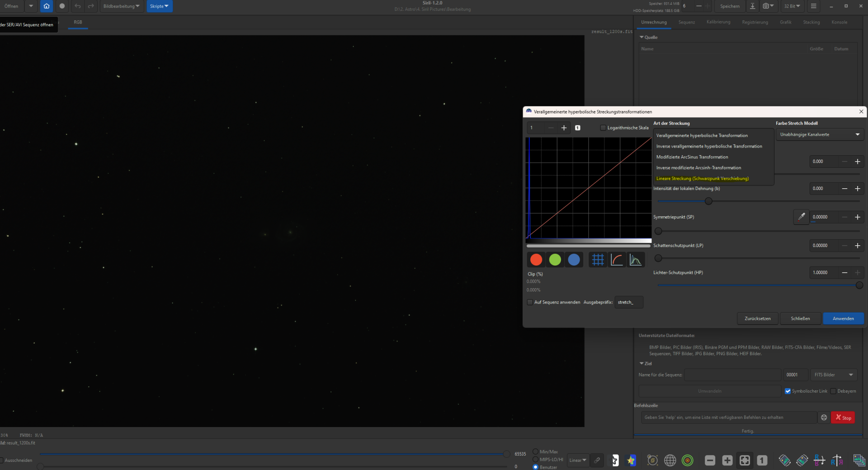Enable Logarithmische Skala checkbox
This screenshot has width=868, height=470.
click(x=603, y=128)
